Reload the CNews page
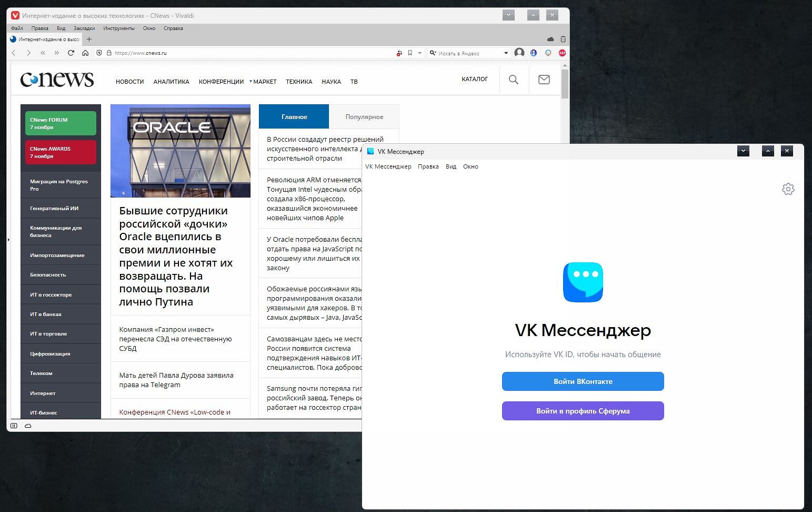This screenshot has height=512, width=812. point(71,53)
